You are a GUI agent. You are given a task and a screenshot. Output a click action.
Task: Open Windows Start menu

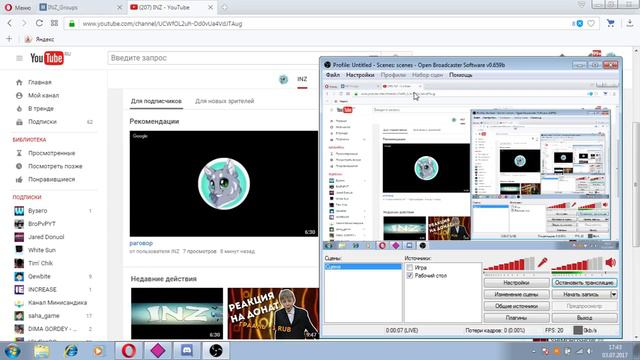pos(13,351)
